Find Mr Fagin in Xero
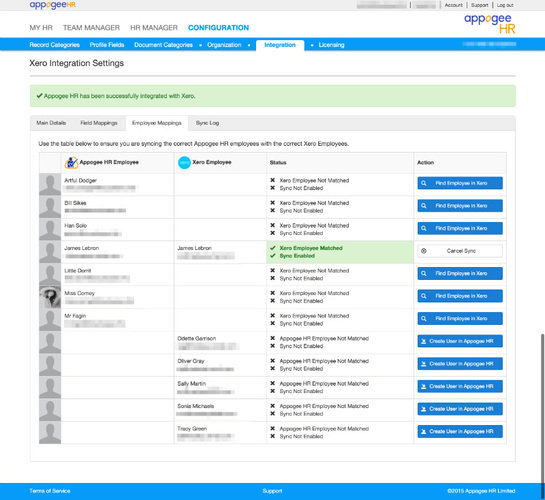This screenshot has width=545, height=500. (460, 319)
